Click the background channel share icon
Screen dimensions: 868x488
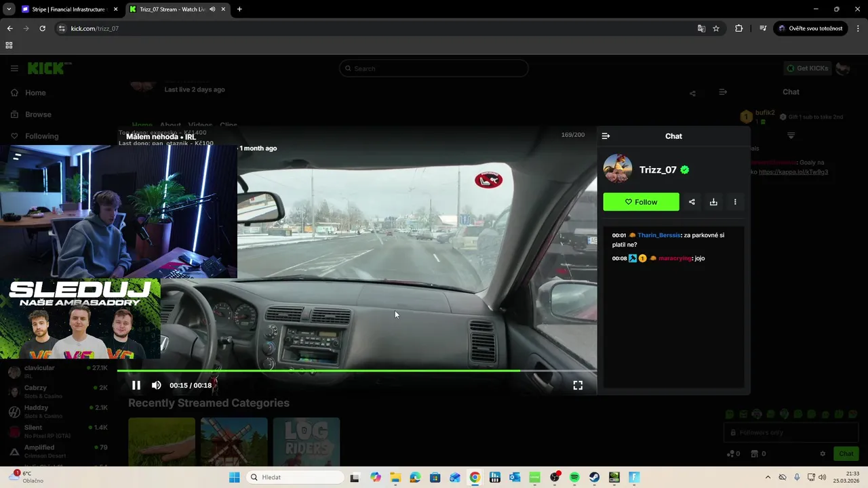pos(692,94)
